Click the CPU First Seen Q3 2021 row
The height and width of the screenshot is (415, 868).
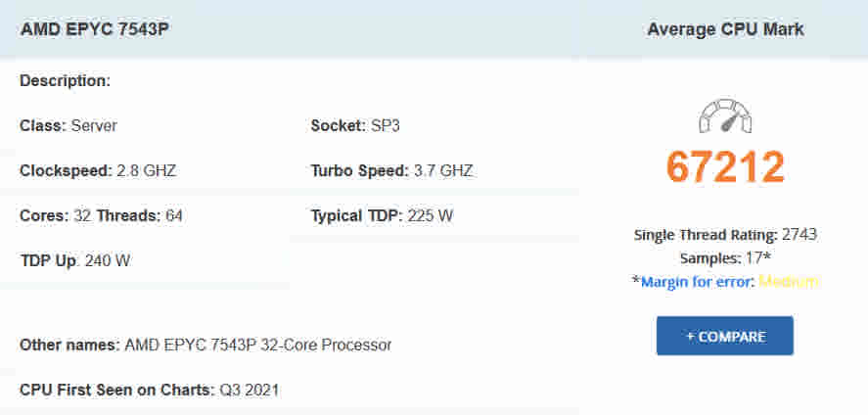coord(149,390)
